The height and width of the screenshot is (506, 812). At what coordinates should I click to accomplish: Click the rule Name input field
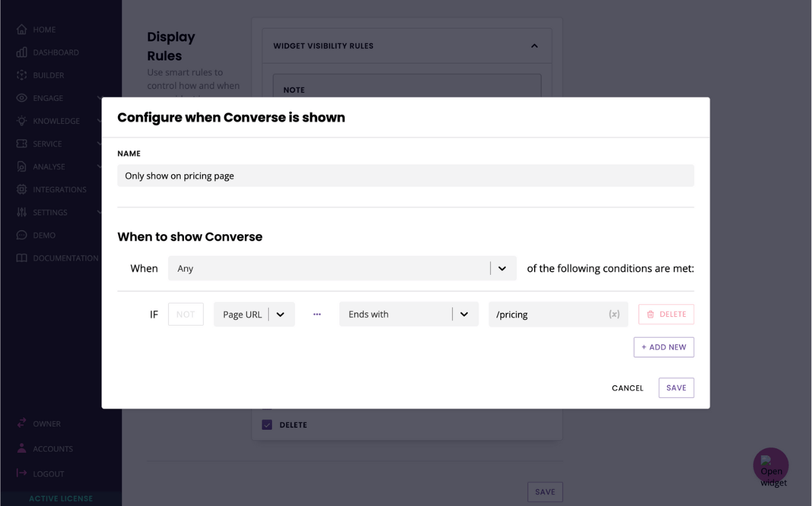(x=405, y=176)
